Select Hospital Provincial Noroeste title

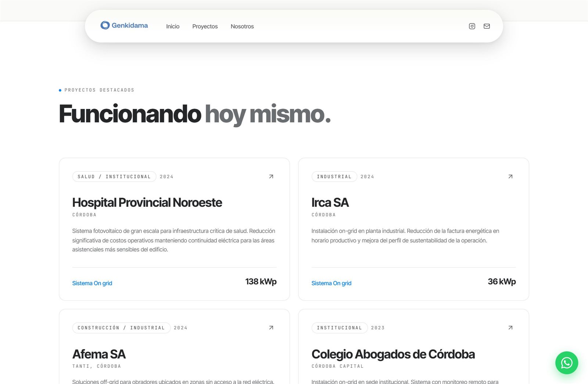(147, 203)
